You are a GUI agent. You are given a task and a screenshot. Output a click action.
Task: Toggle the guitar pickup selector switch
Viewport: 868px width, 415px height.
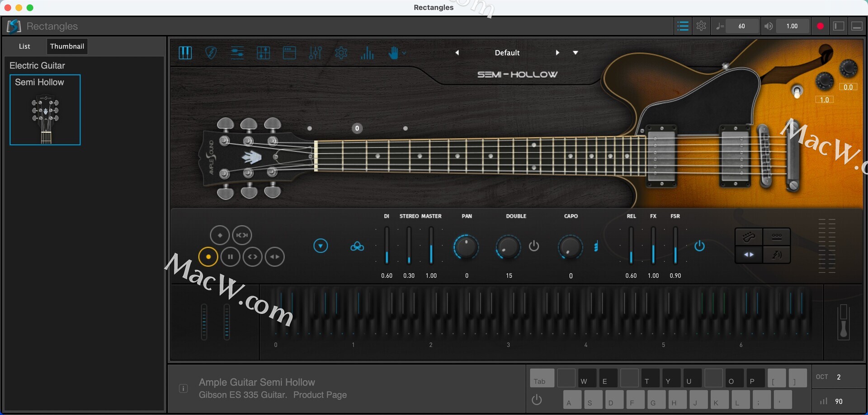[x=797, y=92]
